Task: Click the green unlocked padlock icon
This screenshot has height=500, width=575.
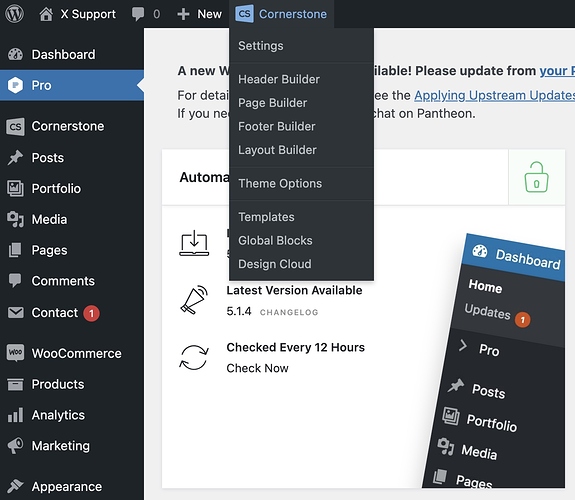Action: [536, 177]
